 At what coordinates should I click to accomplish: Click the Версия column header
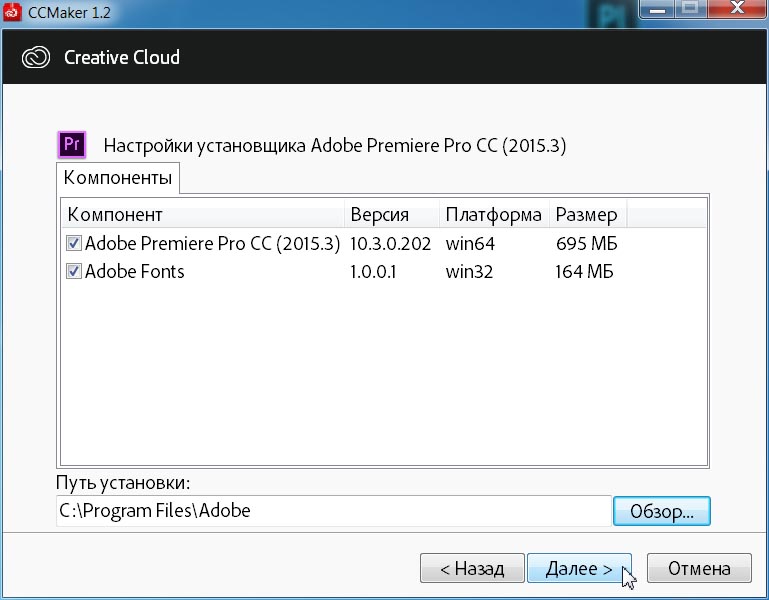(x=390, y=215)
